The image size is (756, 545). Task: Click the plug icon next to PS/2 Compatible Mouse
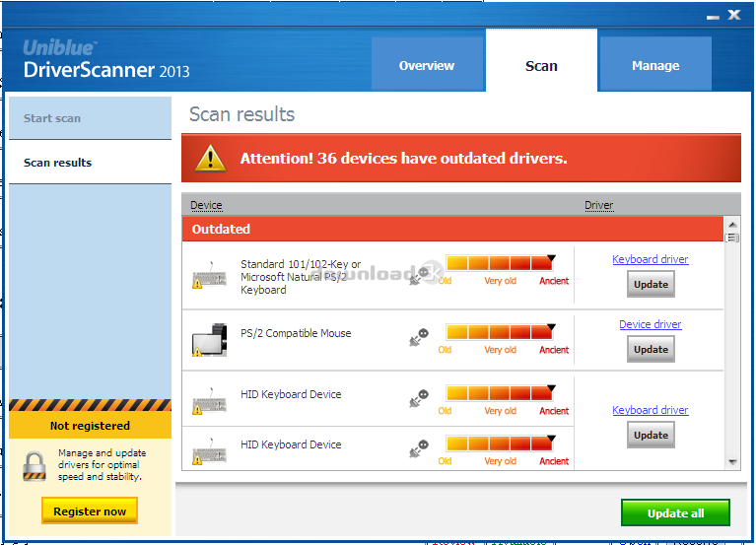pyautogui.click(x=419, y=337)
